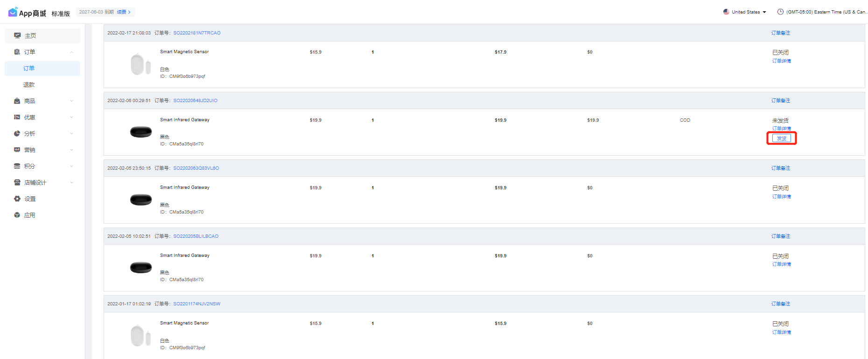Open order link SO22020648JD2UIO

point(195,101)
